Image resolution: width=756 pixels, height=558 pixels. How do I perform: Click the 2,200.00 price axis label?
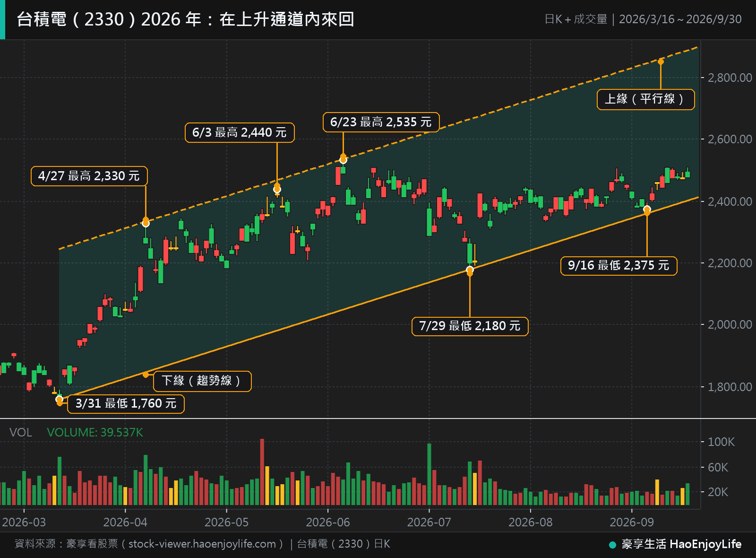click(x=730, y=263)
